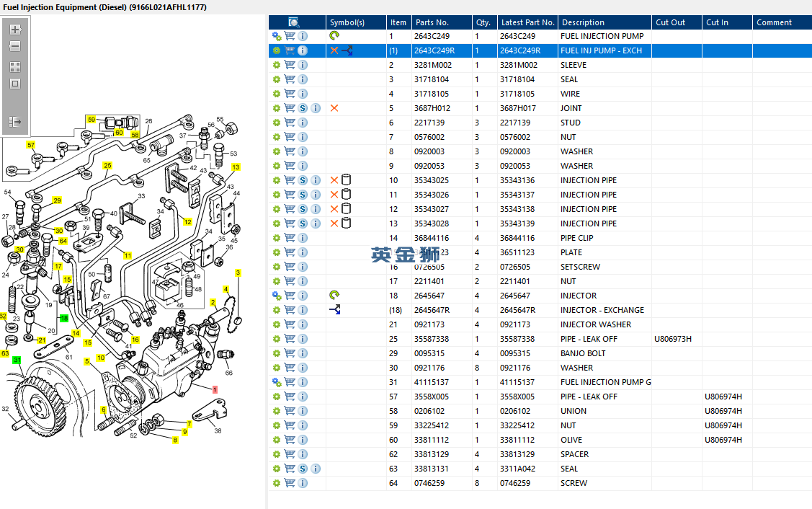Sort by the Parts No. column header
This screenshot has width=812, height=509.
coord(431,22)
